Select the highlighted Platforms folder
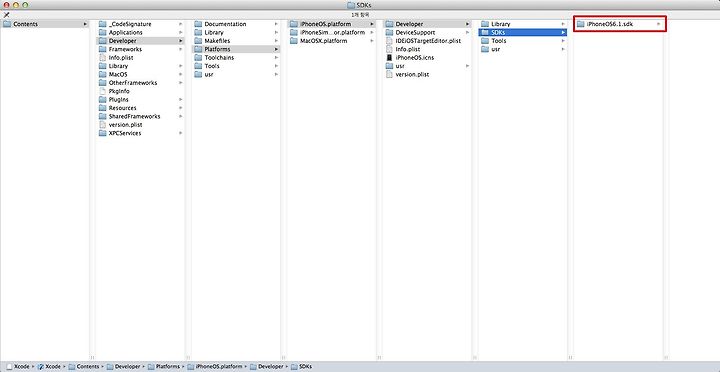The width and height of the screenshot is (720, 372). pyautogui.click(x=236, y=49)
